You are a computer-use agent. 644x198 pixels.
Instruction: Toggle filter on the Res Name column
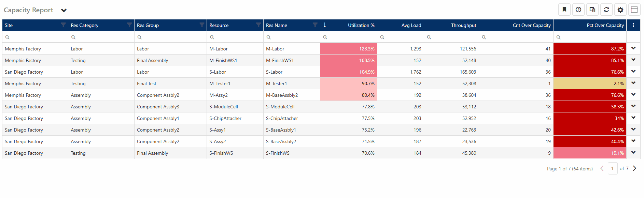[315, 25]
